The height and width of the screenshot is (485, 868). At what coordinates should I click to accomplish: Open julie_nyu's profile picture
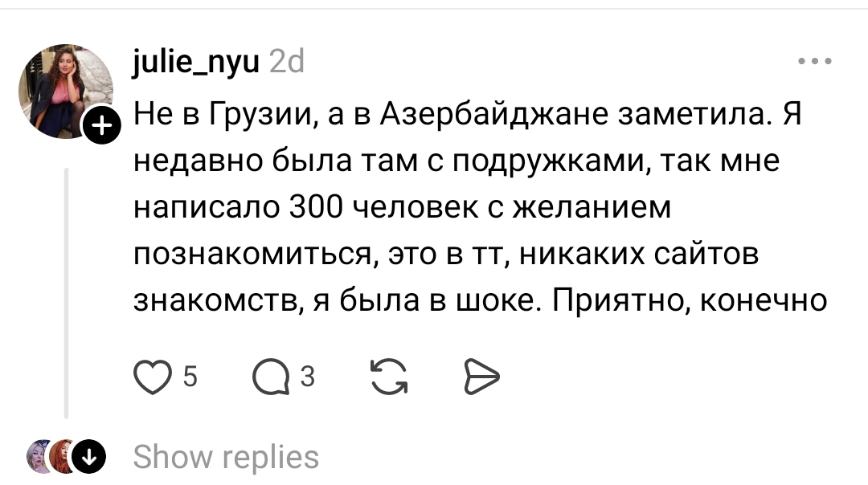pyautogui.click(x=66, y=89)
